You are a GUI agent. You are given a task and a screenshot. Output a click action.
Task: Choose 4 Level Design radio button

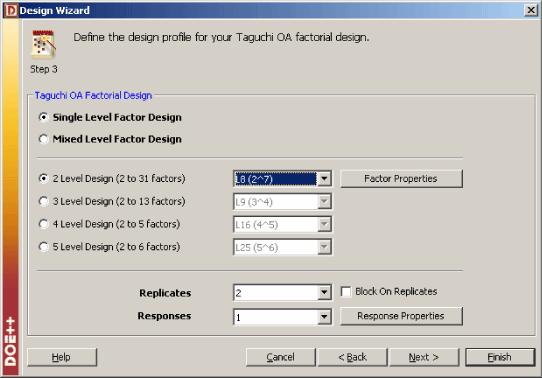[x=44, y=224]
